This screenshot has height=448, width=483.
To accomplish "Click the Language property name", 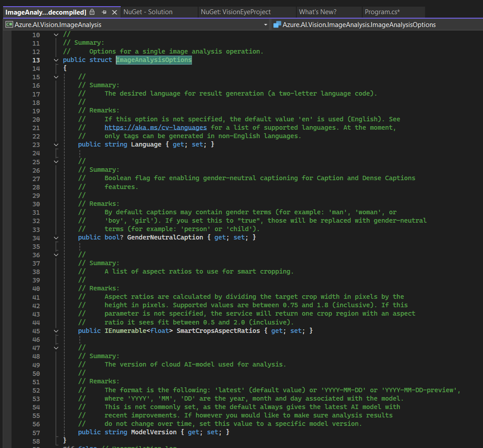I will pyautogui.click(x=146, y=144).
